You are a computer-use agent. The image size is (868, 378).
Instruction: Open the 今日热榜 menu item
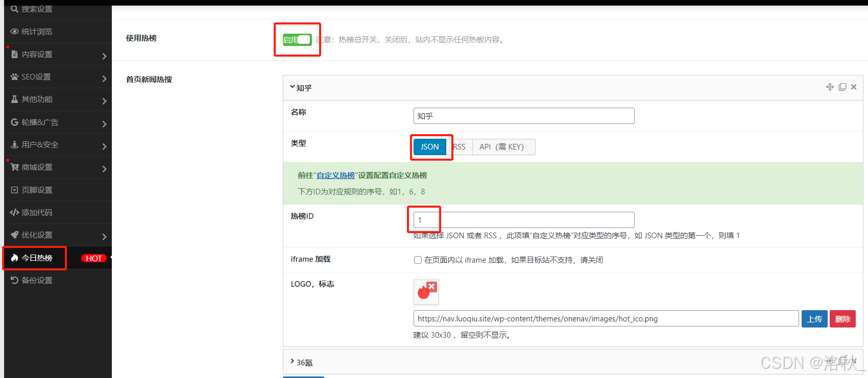click(x=58, y=258)
